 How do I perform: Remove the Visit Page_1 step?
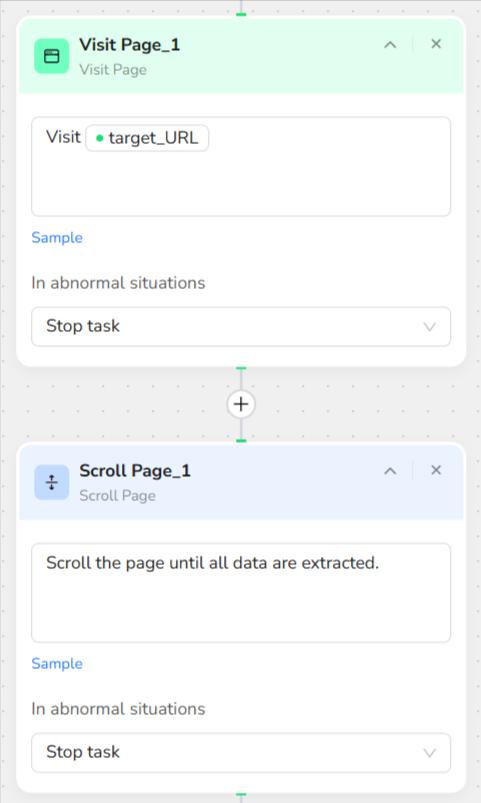[x=436, y=44]
